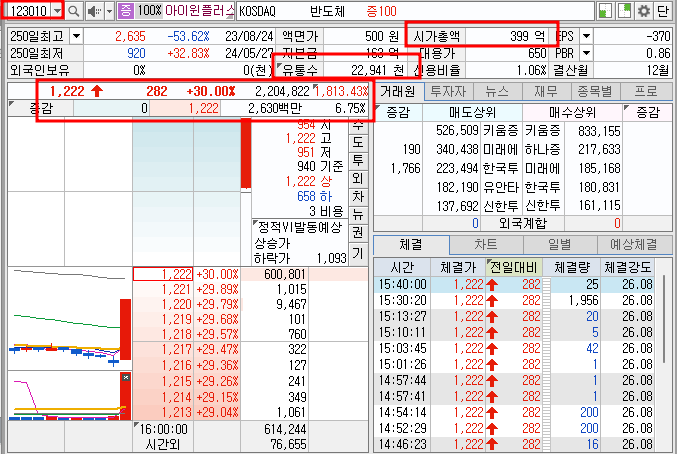Switch to the 종목별 tab
This screenshot has width=677, height=454.
(x=595, y=91)
